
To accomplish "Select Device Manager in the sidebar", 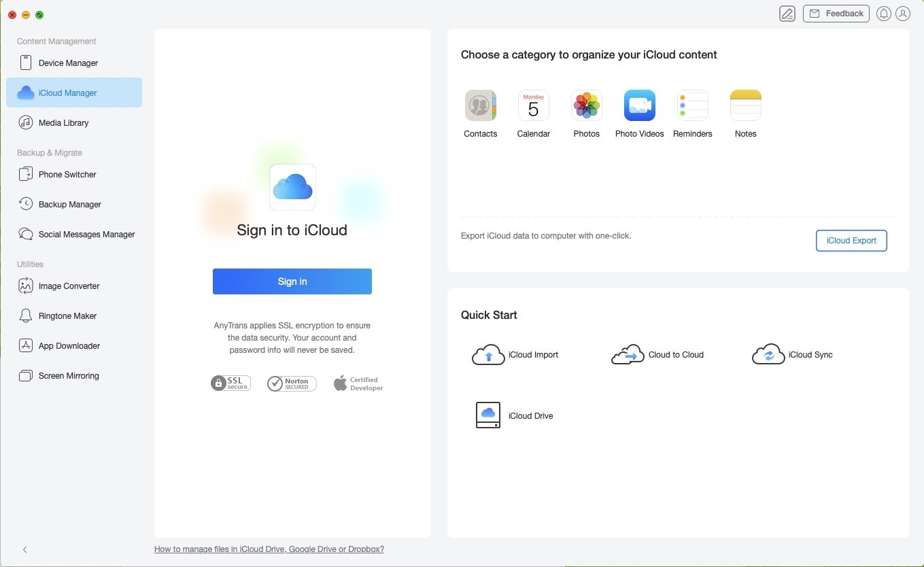I will pos(74,63).
